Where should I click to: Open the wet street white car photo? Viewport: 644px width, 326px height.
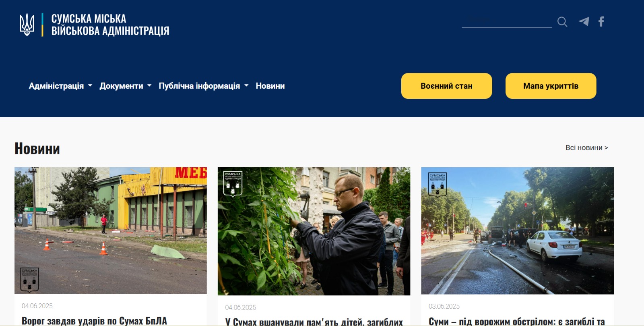517,231
